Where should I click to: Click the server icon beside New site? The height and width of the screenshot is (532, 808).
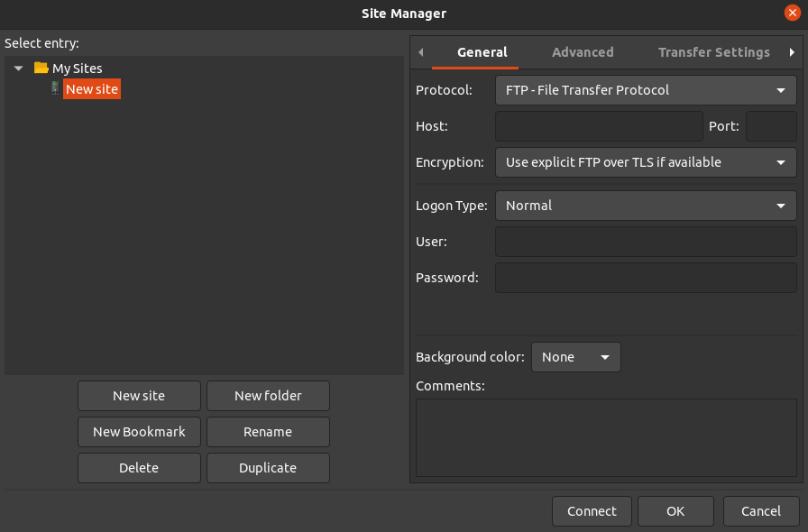(55, 88)
